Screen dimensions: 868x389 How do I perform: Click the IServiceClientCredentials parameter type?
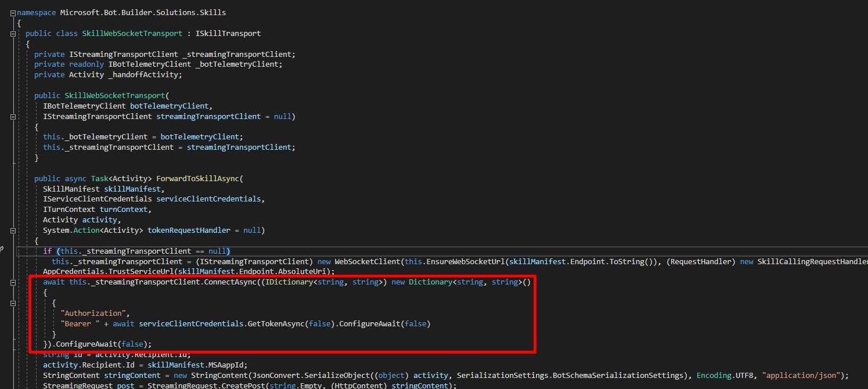point(98,199)
